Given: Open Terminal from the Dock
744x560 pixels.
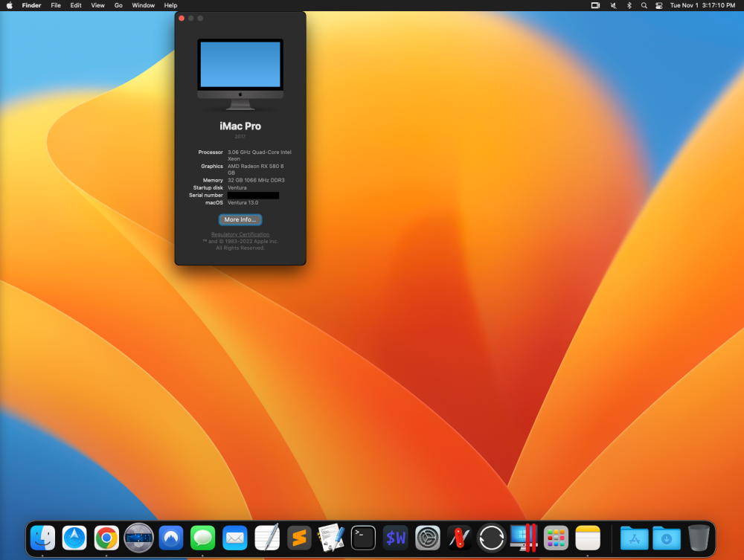Looking at the screenshot, I should tap(364, 538).
